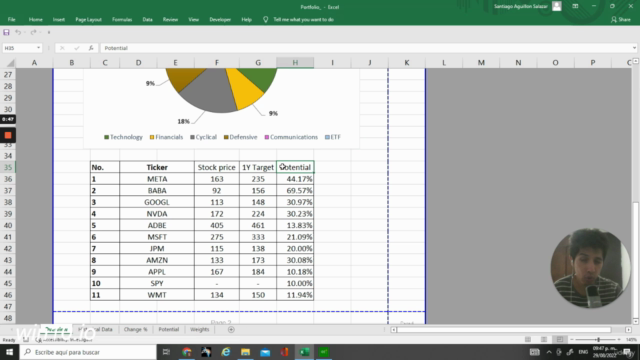Image resolution: width=640 pixels, height=360 pixels.
Task: Switch to the Change % sheet tab
Action: (136, 329)
